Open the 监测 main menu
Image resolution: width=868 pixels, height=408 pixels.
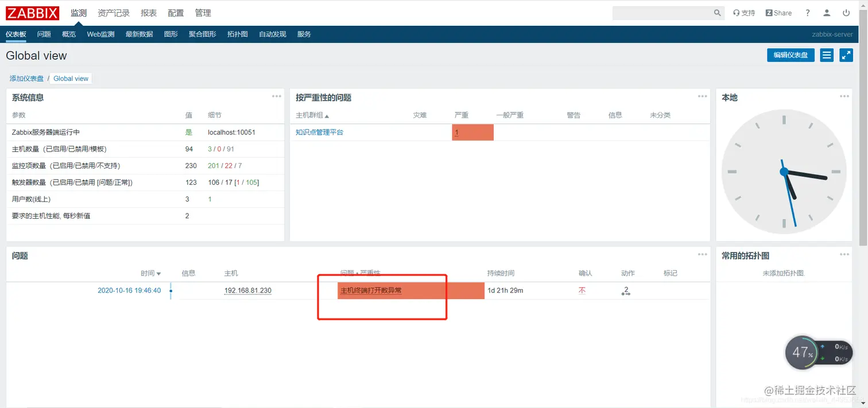click(79, 13)
